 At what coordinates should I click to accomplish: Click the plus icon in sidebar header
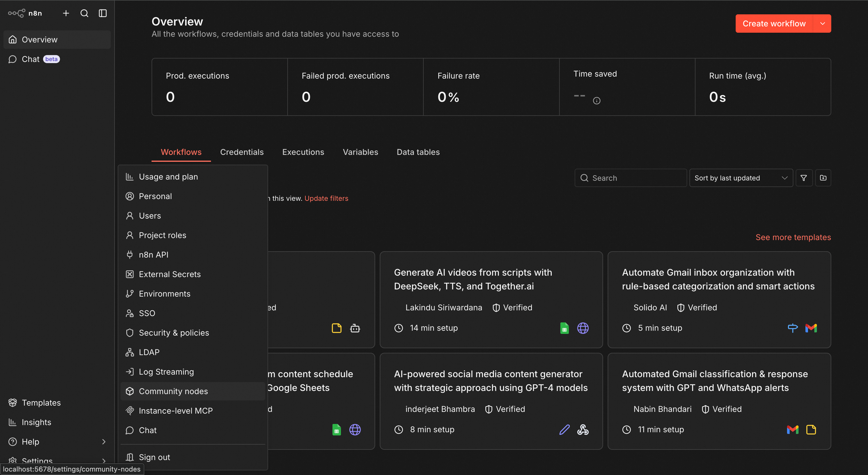66,13
